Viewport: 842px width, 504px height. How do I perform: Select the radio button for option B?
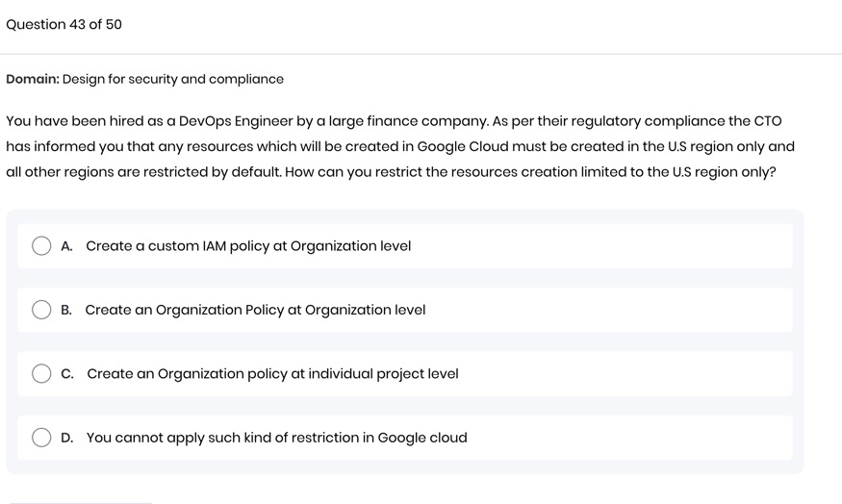41,310
